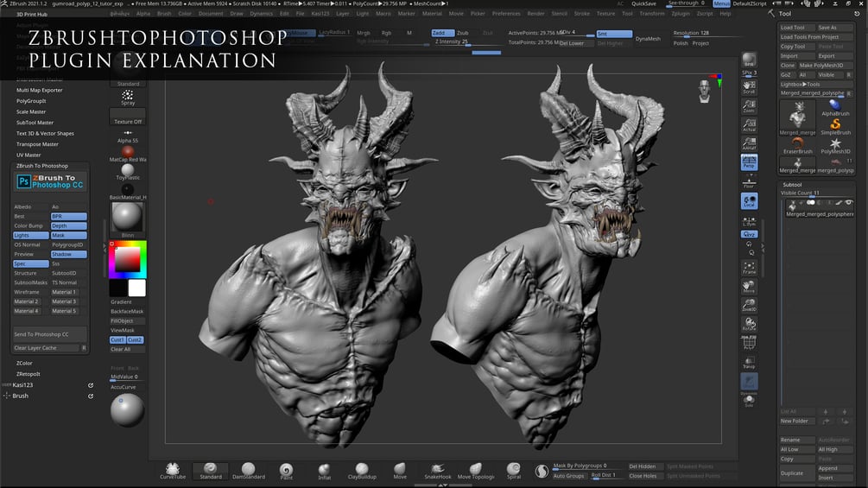Viewport: 868px width, 488px height.
Task: Select the PolyMesh3D star tool
Action: click(x=835, y=146)
